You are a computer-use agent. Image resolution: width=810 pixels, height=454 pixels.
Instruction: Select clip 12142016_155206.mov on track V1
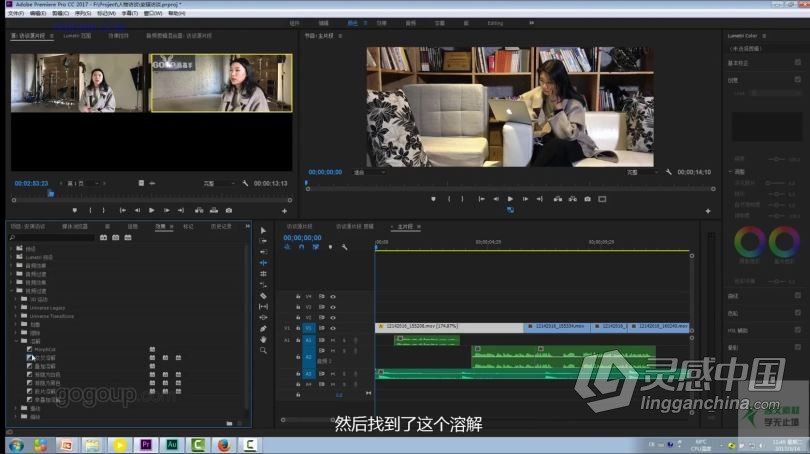tap(450, 326)
